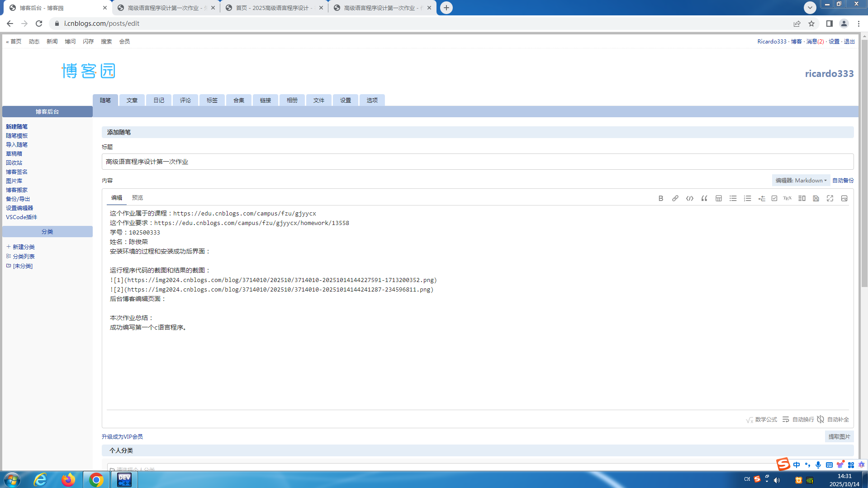Open a new Chrome tab with plus button

coord(446,8)
